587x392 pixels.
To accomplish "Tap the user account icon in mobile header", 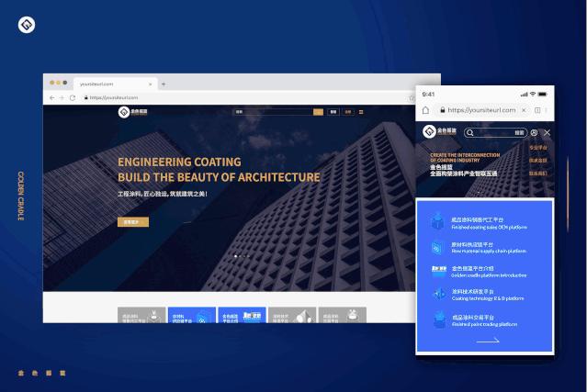I will [x=535, y=133].
